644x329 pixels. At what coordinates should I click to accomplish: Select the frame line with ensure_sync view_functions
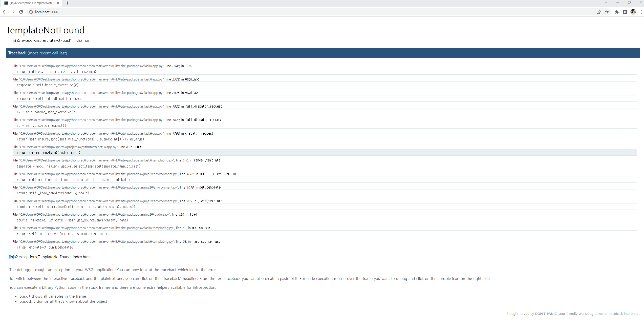[x=325, y=139]
